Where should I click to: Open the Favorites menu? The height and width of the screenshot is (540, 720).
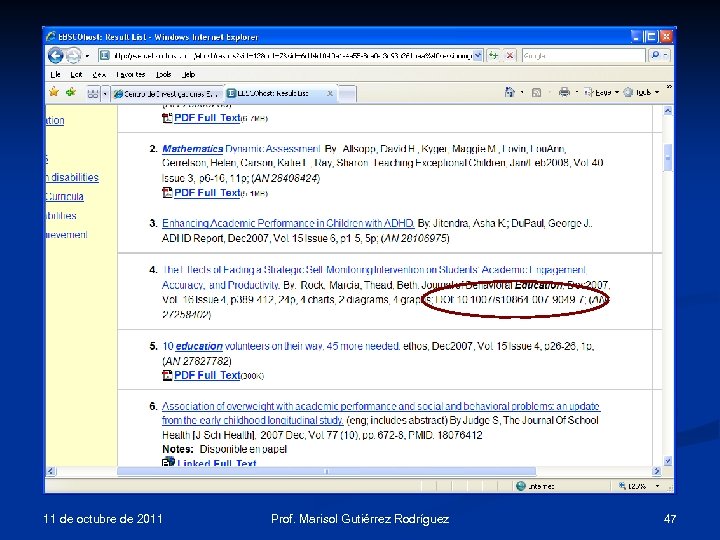tap(130, 74)
